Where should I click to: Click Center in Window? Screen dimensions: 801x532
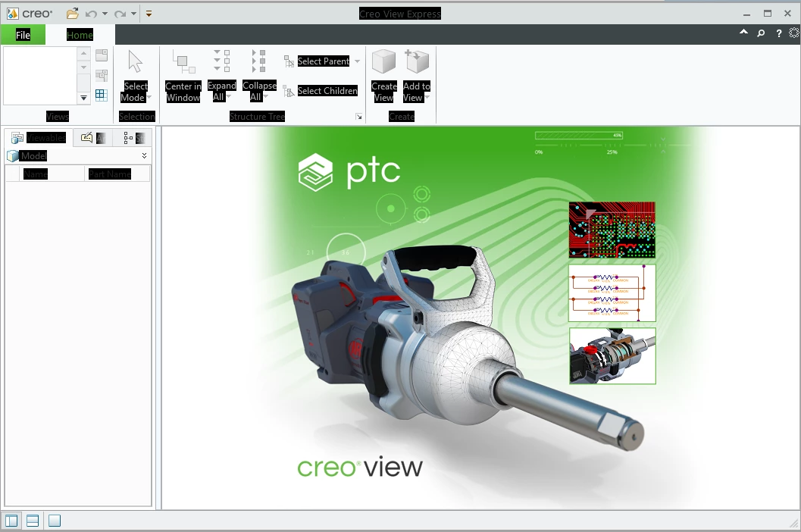pos(183,76)
